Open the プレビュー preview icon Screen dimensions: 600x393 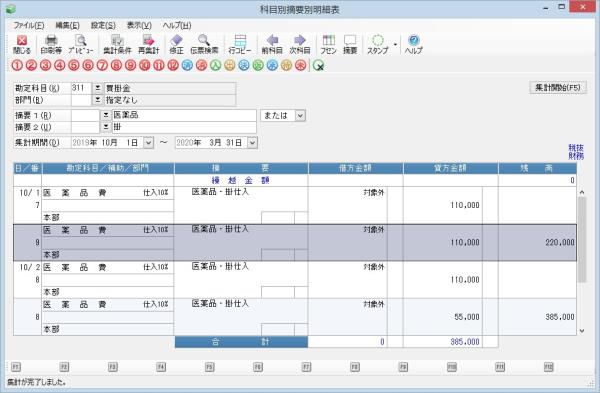pos(81,44)
